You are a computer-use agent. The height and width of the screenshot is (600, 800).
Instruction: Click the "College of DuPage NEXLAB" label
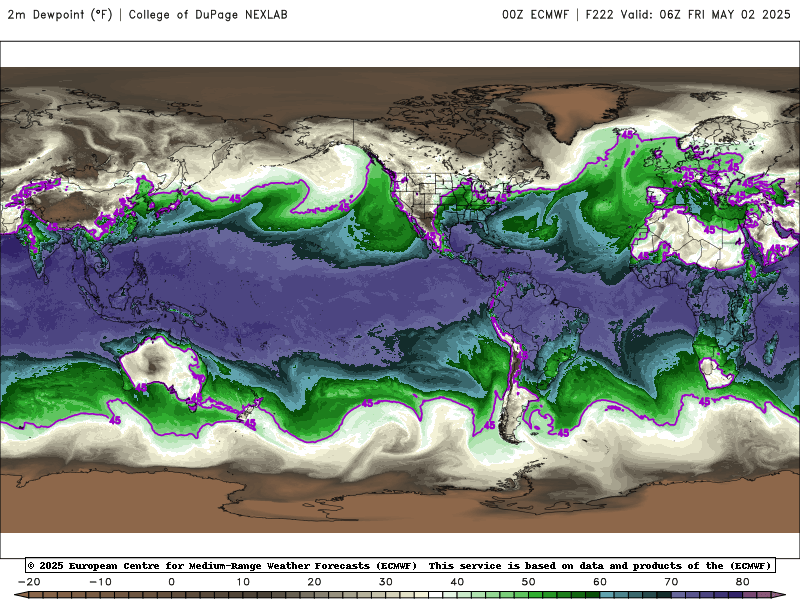[208, 15]
